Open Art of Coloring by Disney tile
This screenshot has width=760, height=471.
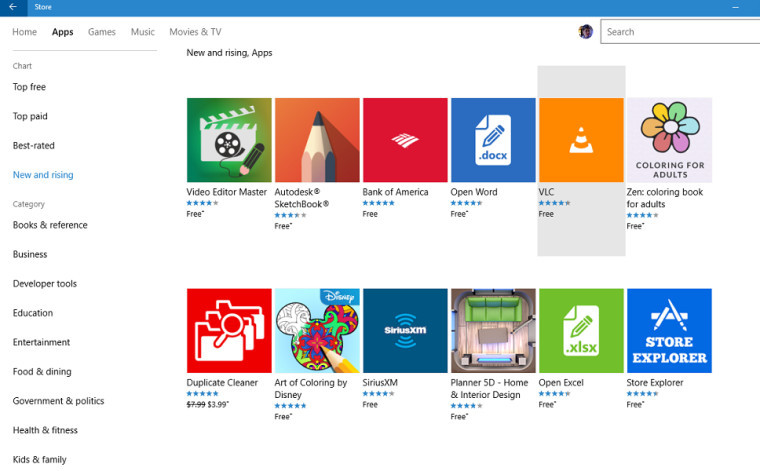coord(317,330)
